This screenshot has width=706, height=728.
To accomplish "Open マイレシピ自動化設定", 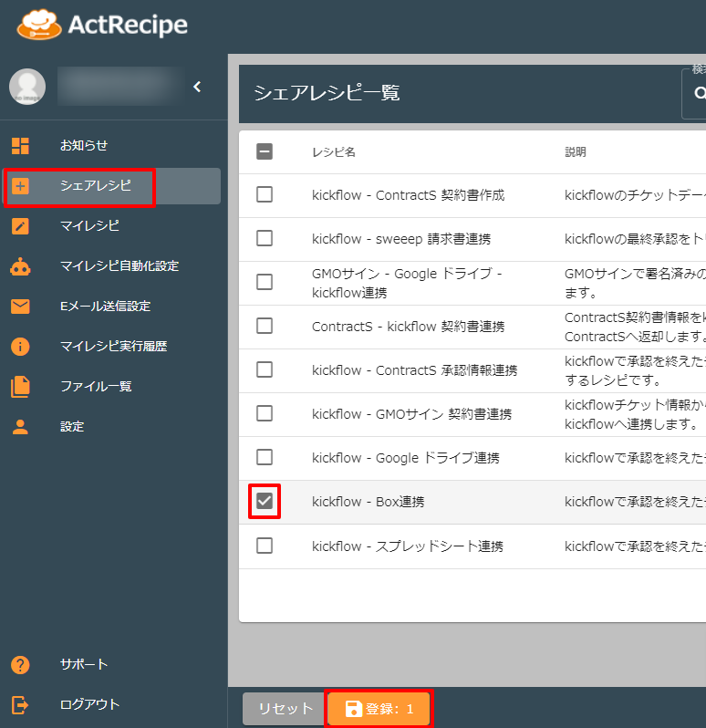I will click(x=111, y=266).
